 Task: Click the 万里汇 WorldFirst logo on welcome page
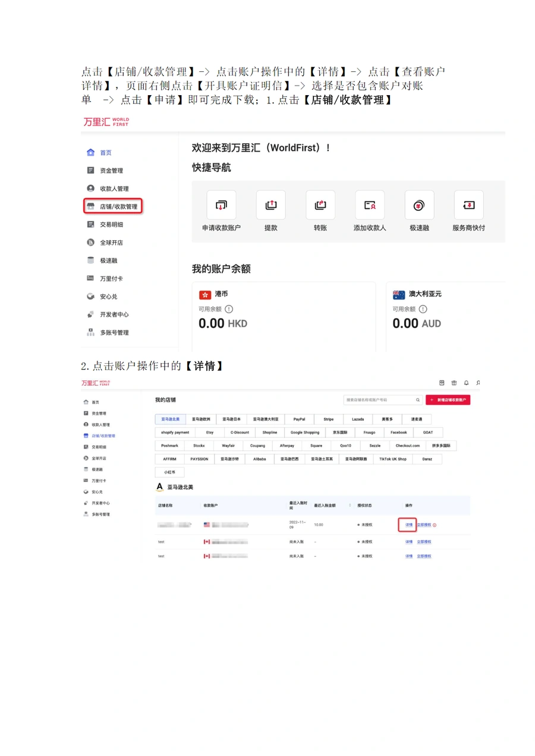(105, 122)
